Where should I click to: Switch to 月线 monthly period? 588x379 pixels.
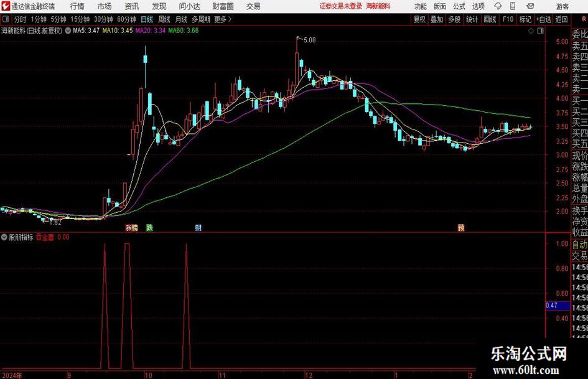click(x=182, y=19)
